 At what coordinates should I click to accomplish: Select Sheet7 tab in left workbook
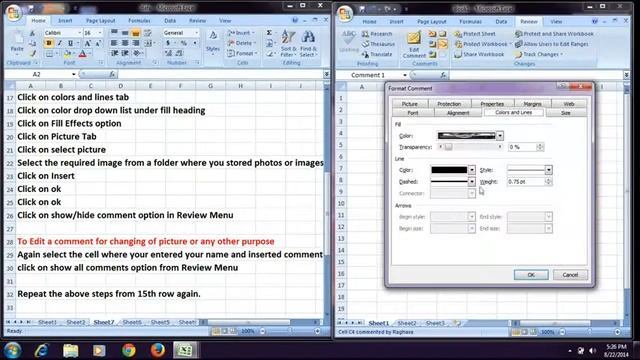click(104, 322)
